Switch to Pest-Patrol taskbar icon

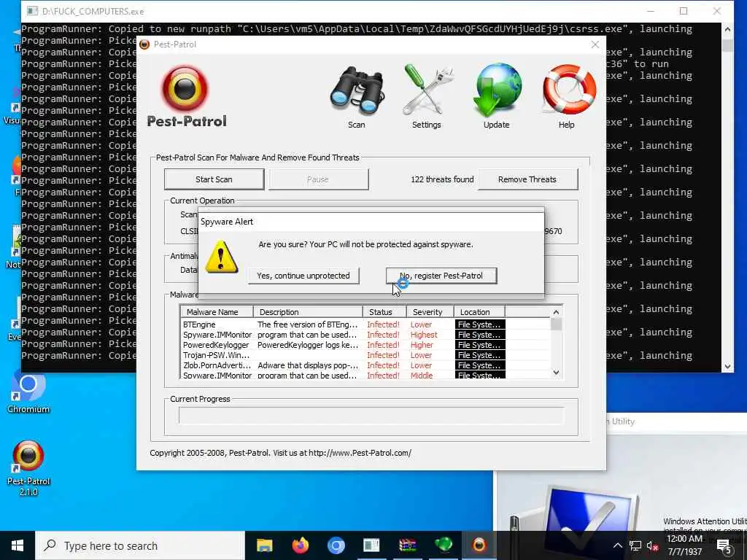479,545
